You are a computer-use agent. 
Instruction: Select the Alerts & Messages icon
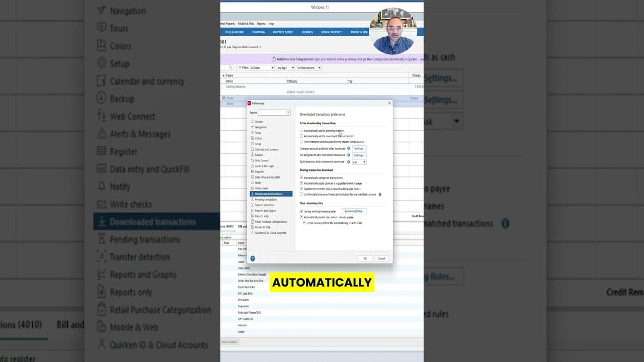[x=252, y=166]
